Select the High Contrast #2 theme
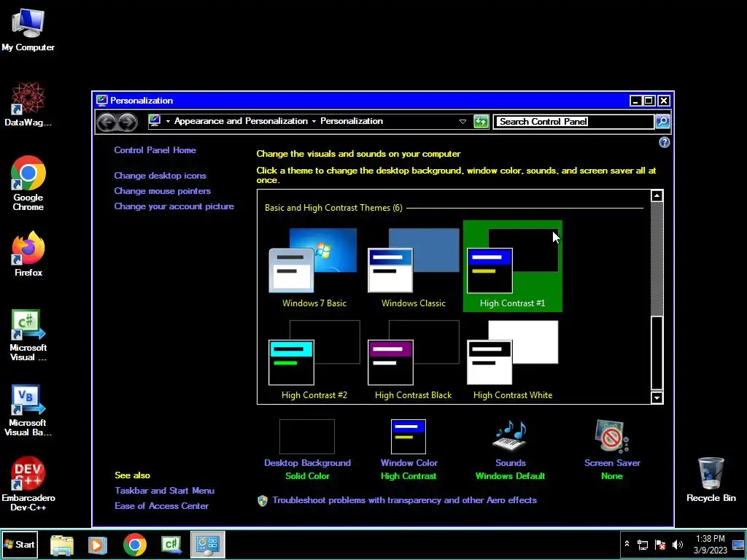The width and height of the screenshot is (747, 560). tap(314, 359)
